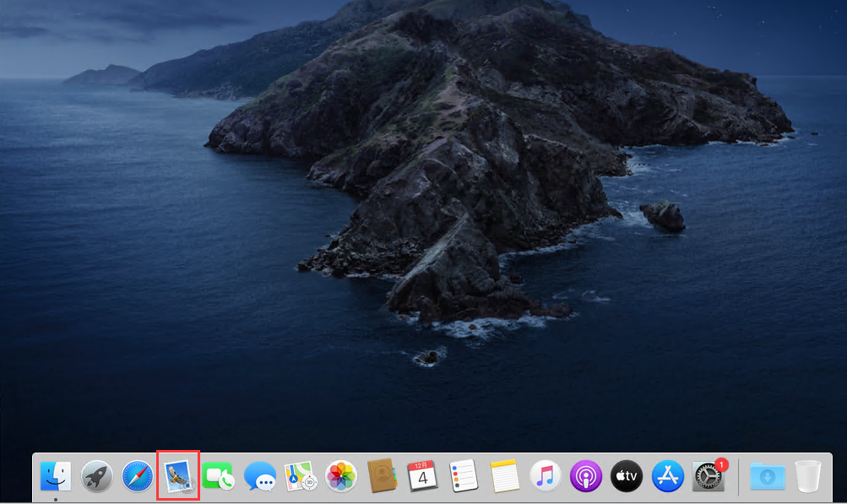
Task: Open the brown Contacts book icon
Action: pos(382,476)
